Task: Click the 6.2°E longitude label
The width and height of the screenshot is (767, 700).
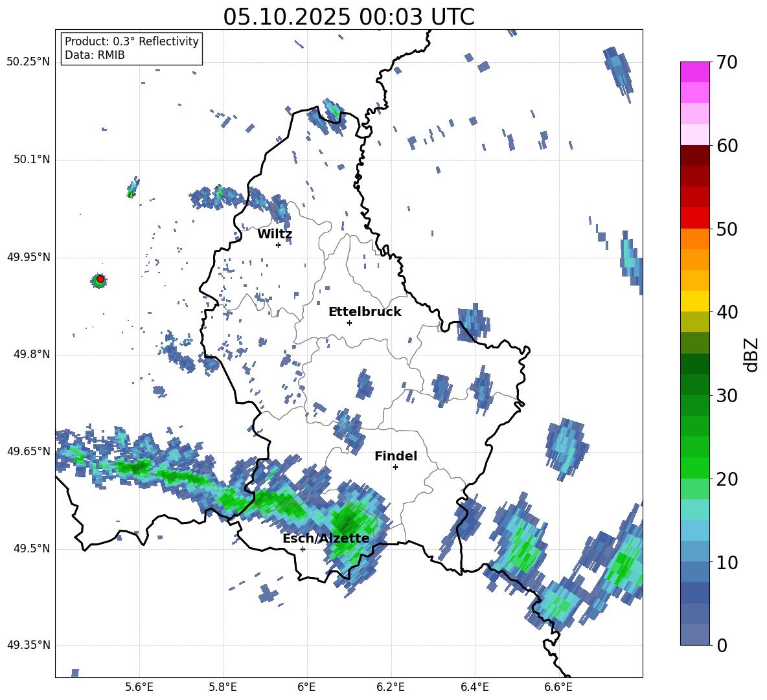Action: (x=391, y=687)
